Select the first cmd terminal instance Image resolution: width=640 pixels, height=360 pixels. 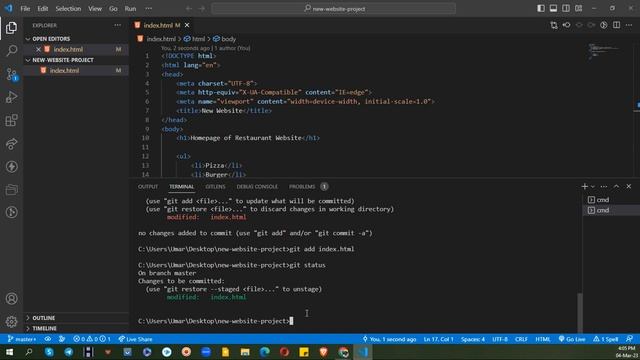pos(611,200)
